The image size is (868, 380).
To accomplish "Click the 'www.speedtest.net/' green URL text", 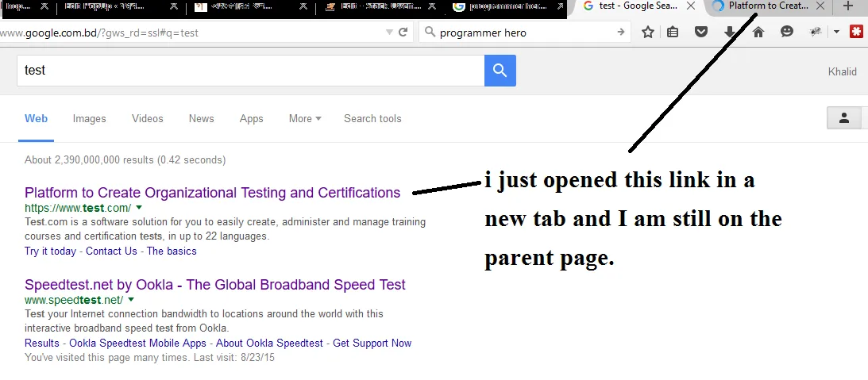I will [x=74, y=300].
